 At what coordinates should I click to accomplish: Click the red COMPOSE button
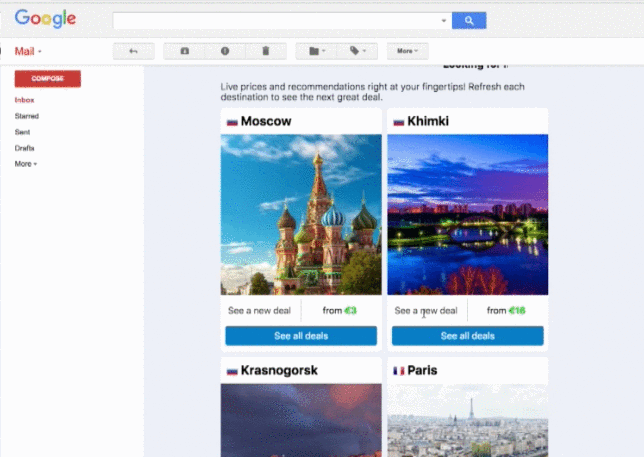48,78
